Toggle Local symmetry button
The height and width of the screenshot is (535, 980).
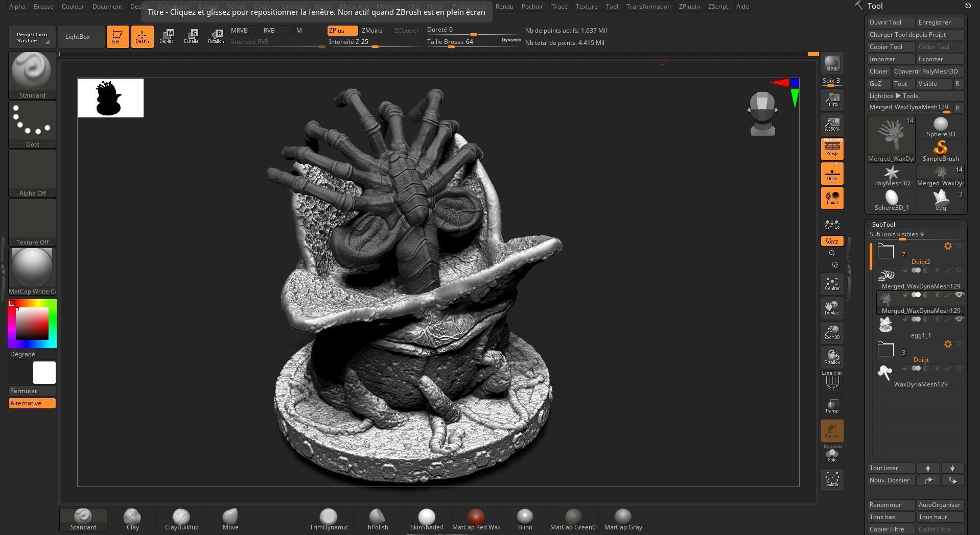(x=832, y=198)
